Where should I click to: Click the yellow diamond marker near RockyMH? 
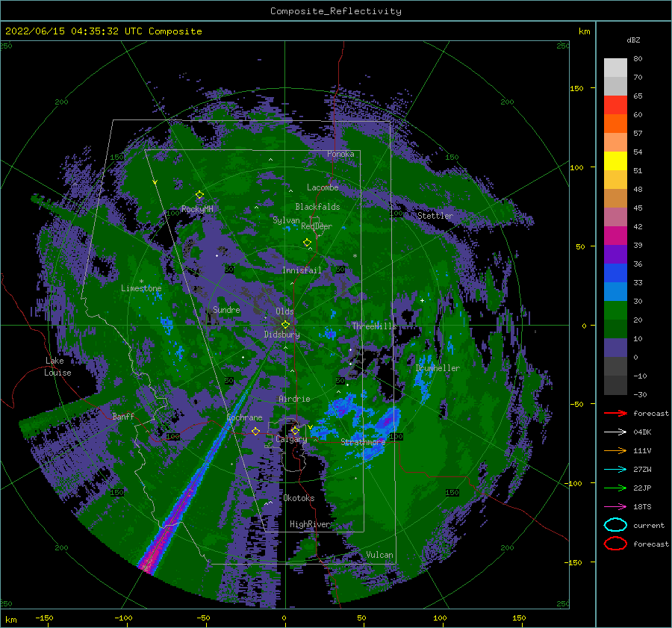pos(199,195)
